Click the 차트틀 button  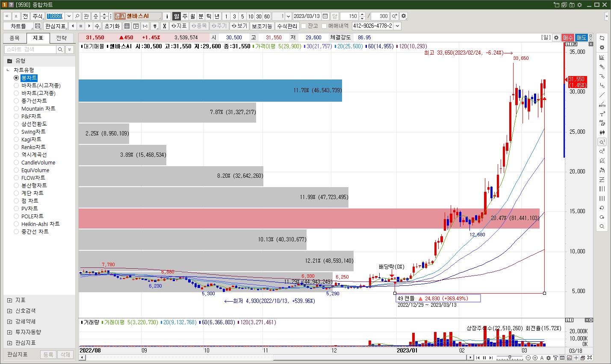(x=18, y=26)
